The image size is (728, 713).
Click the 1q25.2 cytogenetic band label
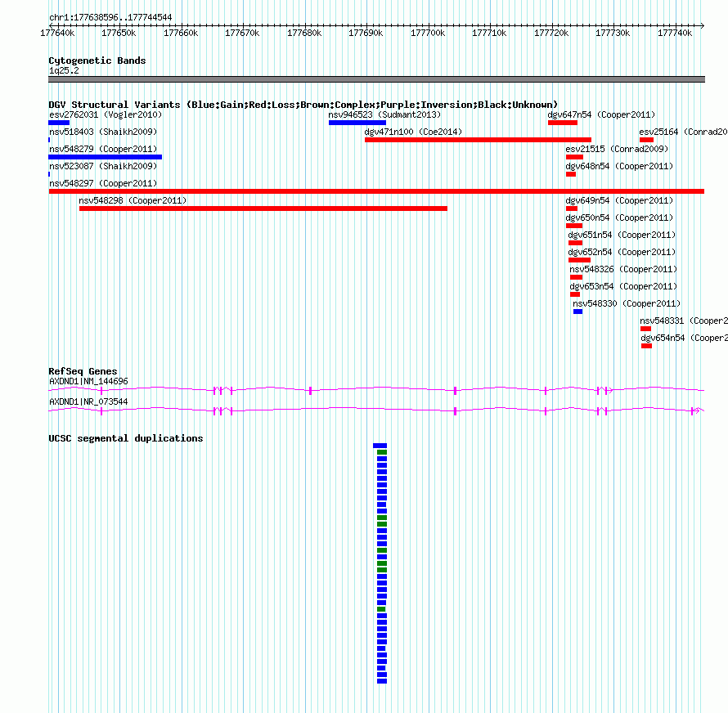click(x=64, y=71)
